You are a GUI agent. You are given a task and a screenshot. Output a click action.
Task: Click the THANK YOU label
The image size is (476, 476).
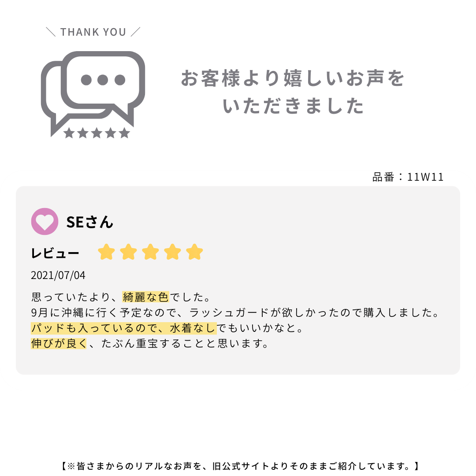coord(93,32)
